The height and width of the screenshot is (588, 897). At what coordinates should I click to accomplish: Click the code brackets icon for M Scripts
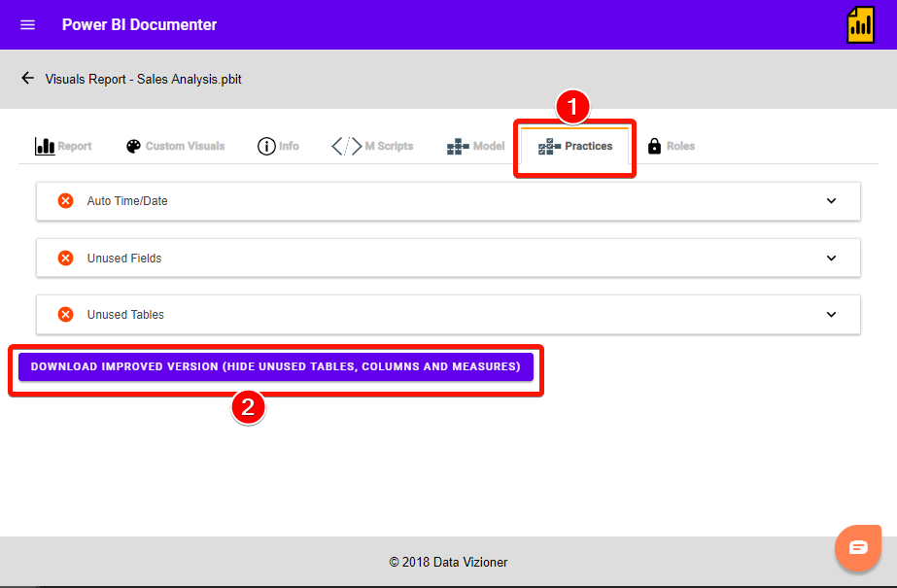click(347, 146)
